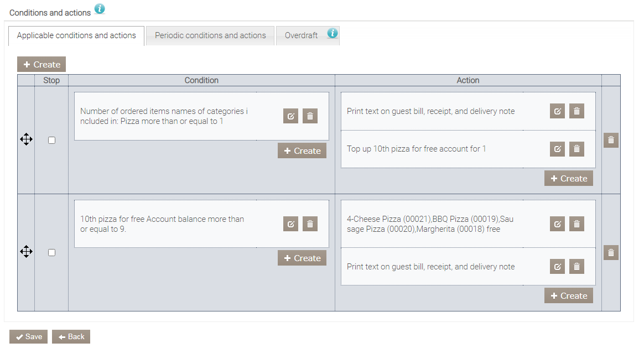Delete the entire first rule row
The image size is (644, 348).
611,140
